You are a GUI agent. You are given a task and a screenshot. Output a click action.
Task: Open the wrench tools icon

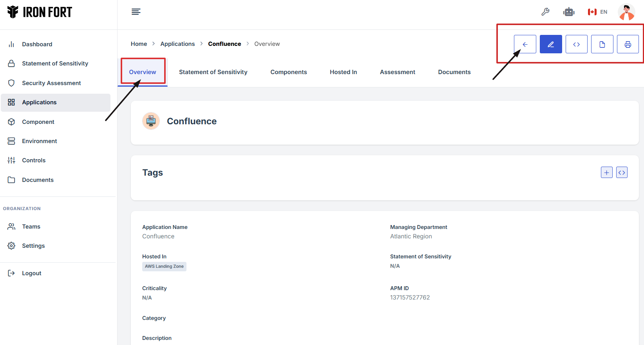(545, 12)
